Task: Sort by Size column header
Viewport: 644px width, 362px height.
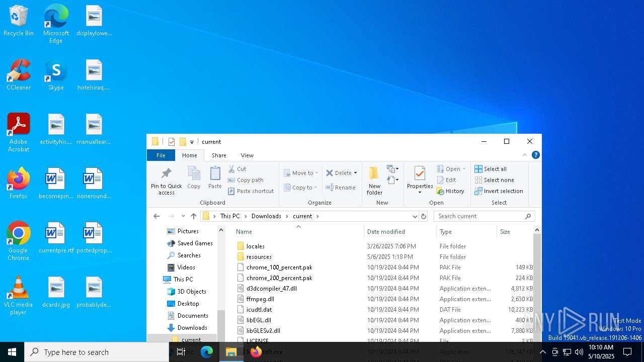Action: pyautogui.click(x=515, y=232)
